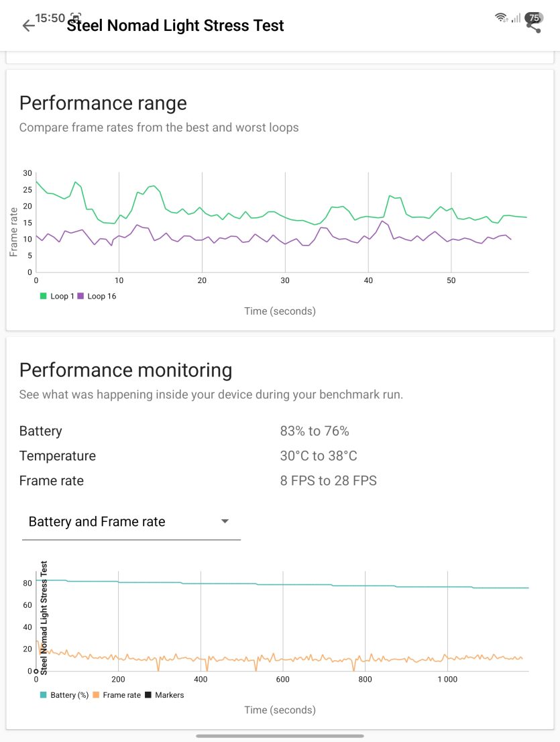Toggle the green Loop 1 legend entry

tap(57, 297)
